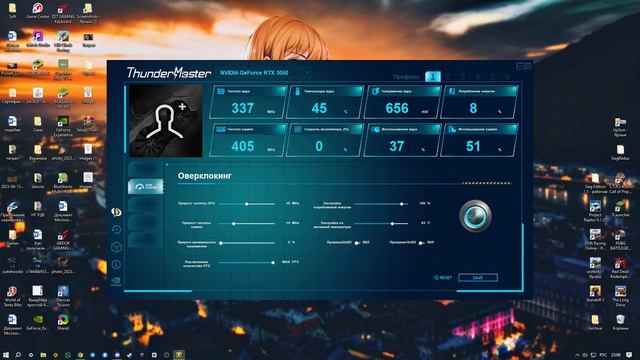Adjust the minimum voltage offset slider
The width and height of the screenshot is (640, 360).
pyautogui.click(x=247, y=243)
